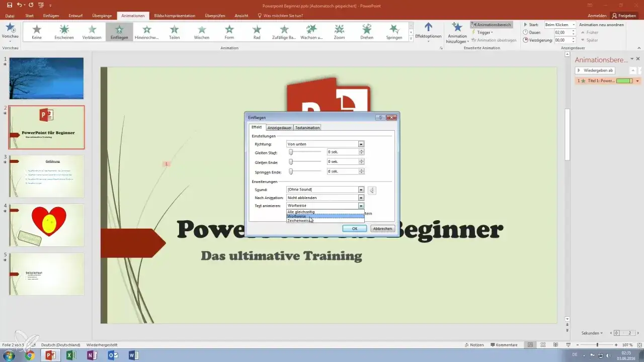Select the Zufällige Balken animation effect
Screen dimensions: 644x362
pyautogui.click(x=284, y=32)
